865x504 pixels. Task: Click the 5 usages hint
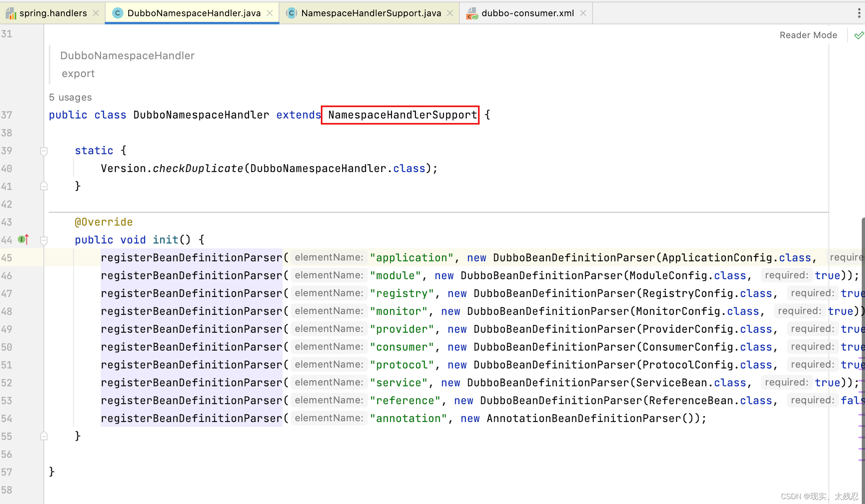coord(70,97)
